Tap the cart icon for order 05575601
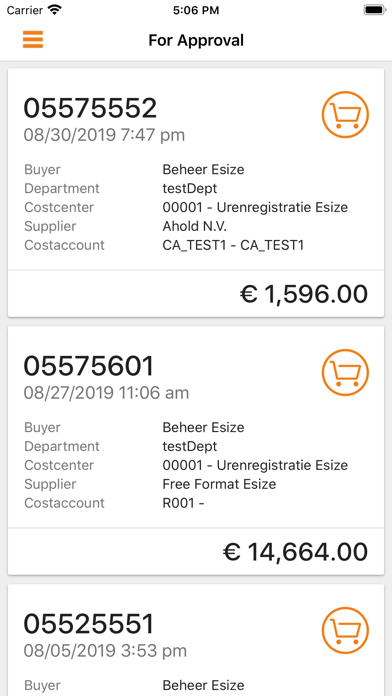The image size is (392, 696). pos(345,372)
